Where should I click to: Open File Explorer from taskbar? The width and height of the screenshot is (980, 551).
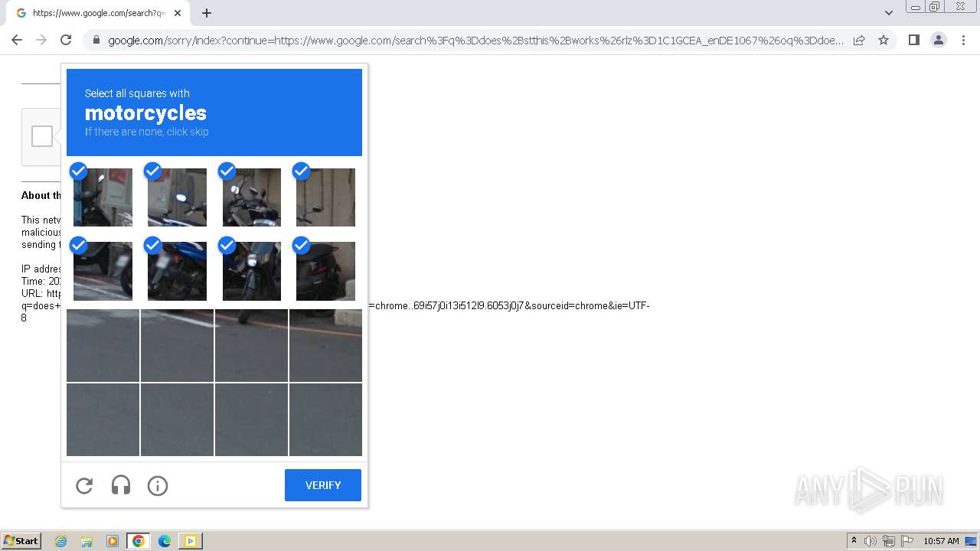87,541
